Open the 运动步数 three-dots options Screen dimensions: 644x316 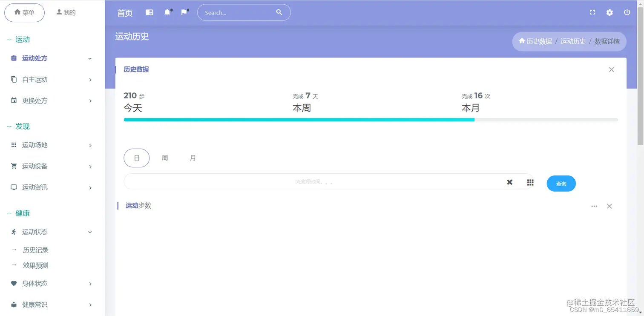click(x=594, y=206)
